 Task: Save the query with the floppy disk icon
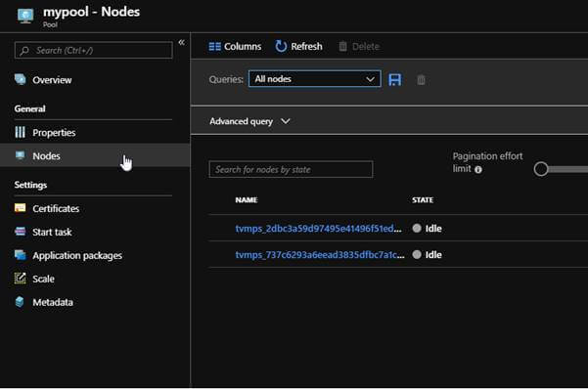(x=394, y=79)
